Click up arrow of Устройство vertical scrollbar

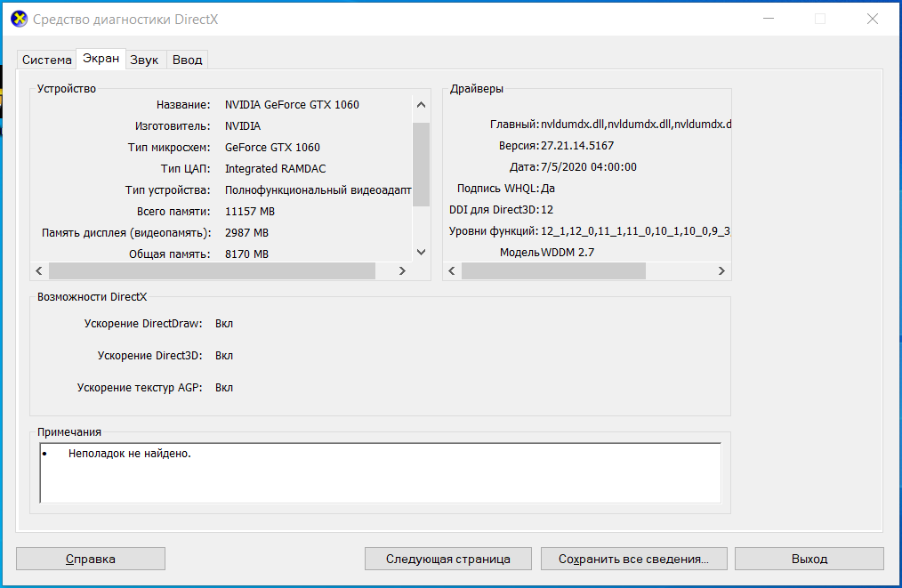[421, 105]
